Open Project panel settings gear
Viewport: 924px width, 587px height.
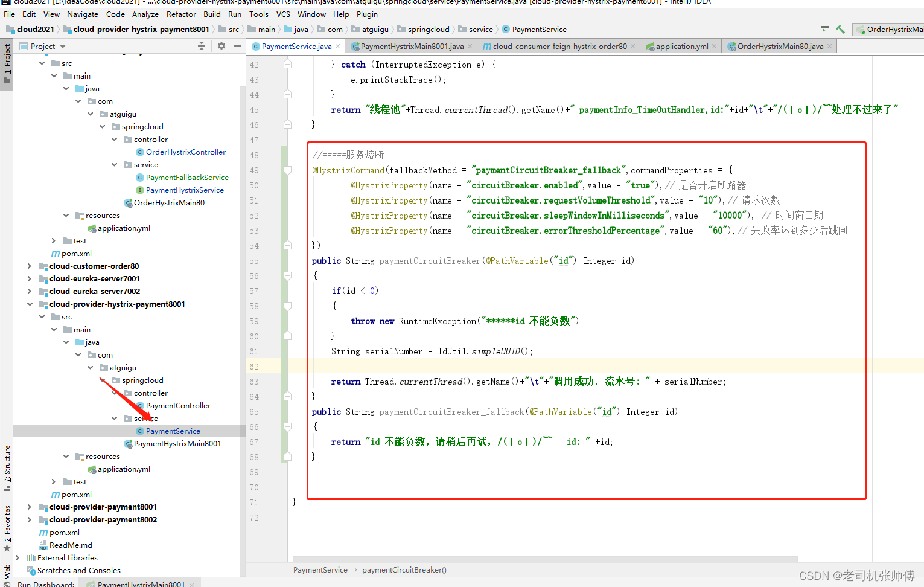pos(221,46)
